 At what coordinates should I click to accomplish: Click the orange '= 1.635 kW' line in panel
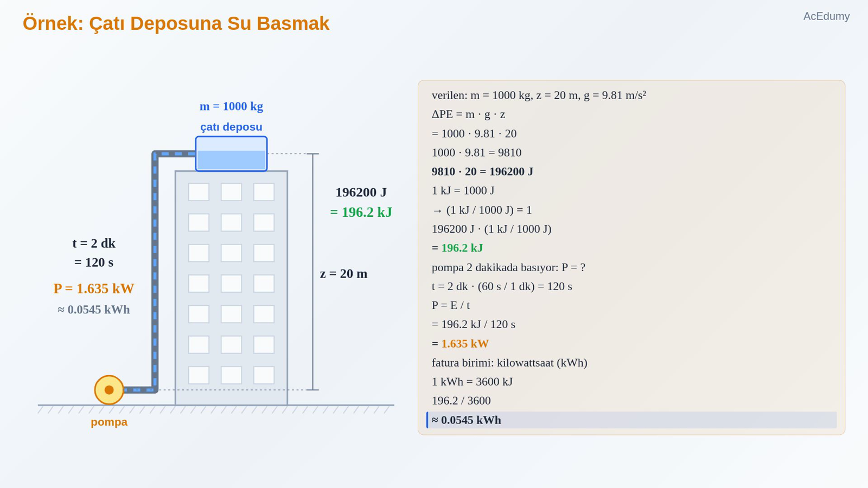pyautogui.click(x=460, y=344)
